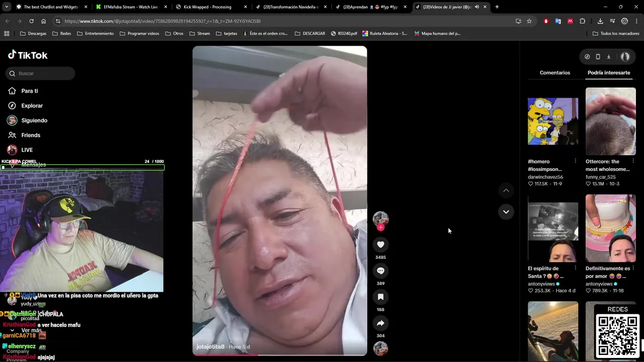The width and height of the screenshot is (644, 362).
Task: Open more options for the #homero video
Action: pos(576,161)
